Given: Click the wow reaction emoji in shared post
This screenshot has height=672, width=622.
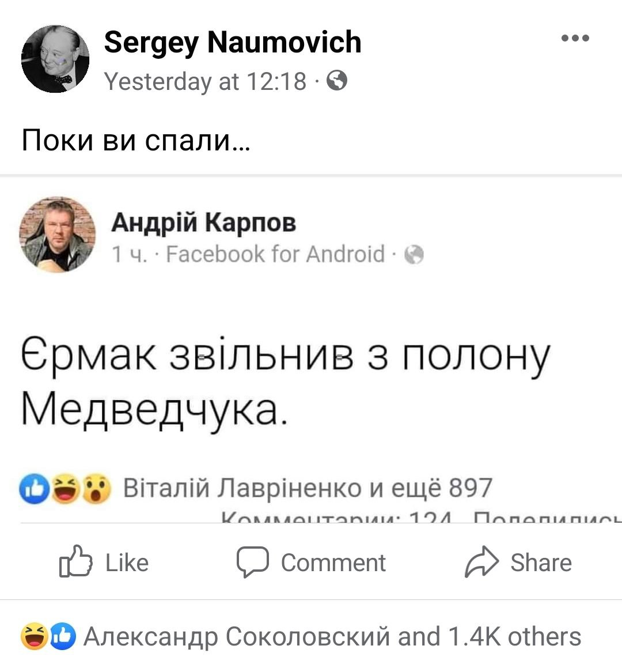Looking at the screenshot, I should 96,489.
